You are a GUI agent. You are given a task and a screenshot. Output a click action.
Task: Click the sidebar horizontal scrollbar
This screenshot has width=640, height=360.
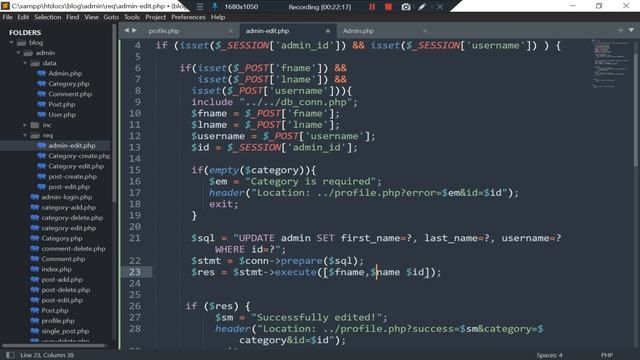point(53,346)
